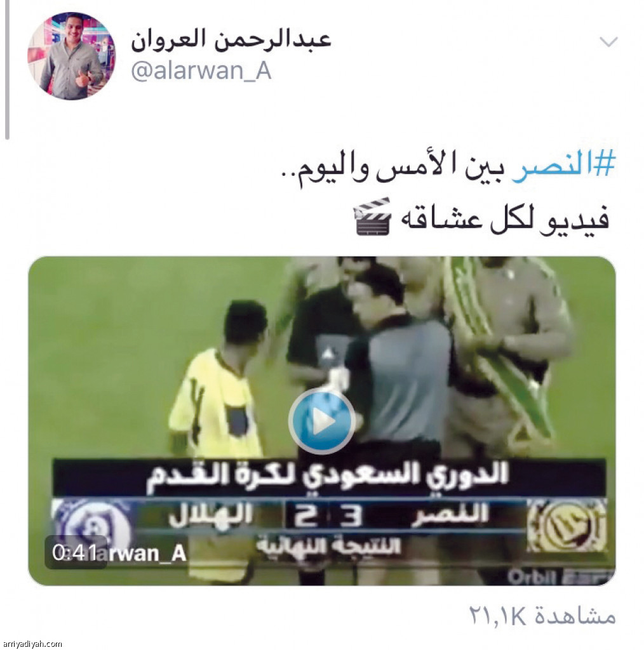Screen dimensions: 644x650
Task: Open the user's circular profile photo
Action: pyautogui.click(x=71, y=56)
